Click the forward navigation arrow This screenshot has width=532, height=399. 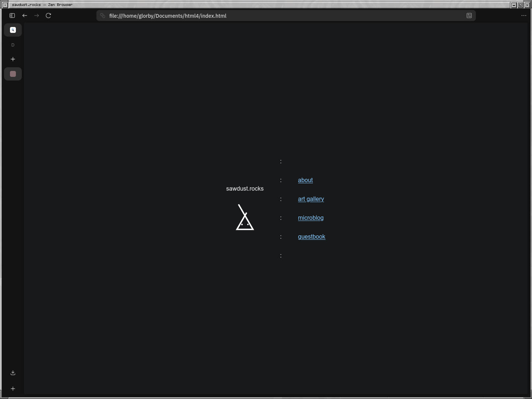37,16
